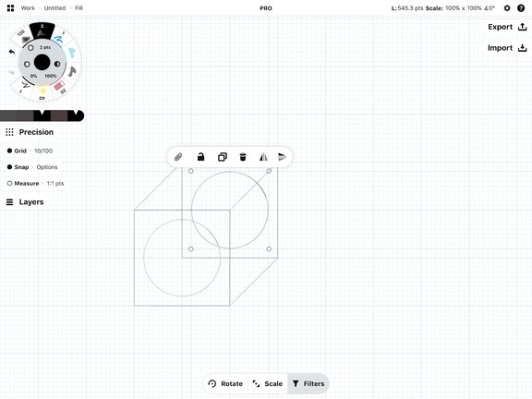Click the bottom-left selection handle
This screenshot has width=532, height=399.
[190, 249]
